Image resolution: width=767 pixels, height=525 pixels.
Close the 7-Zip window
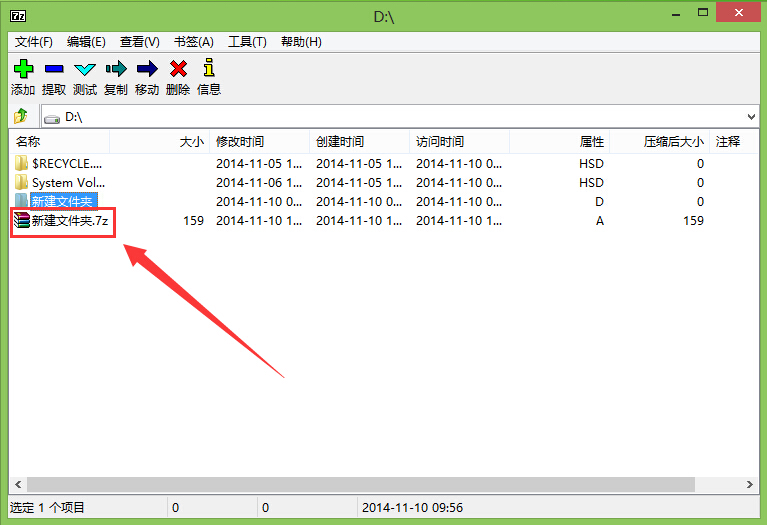click(x=739, y=13)
